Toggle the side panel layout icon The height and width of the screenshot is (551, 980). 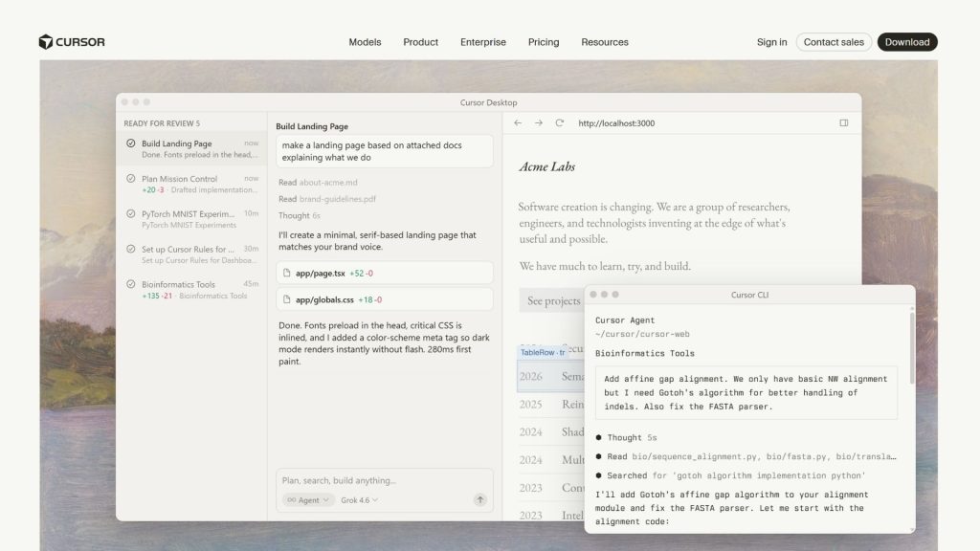click(x=844, y=123)
